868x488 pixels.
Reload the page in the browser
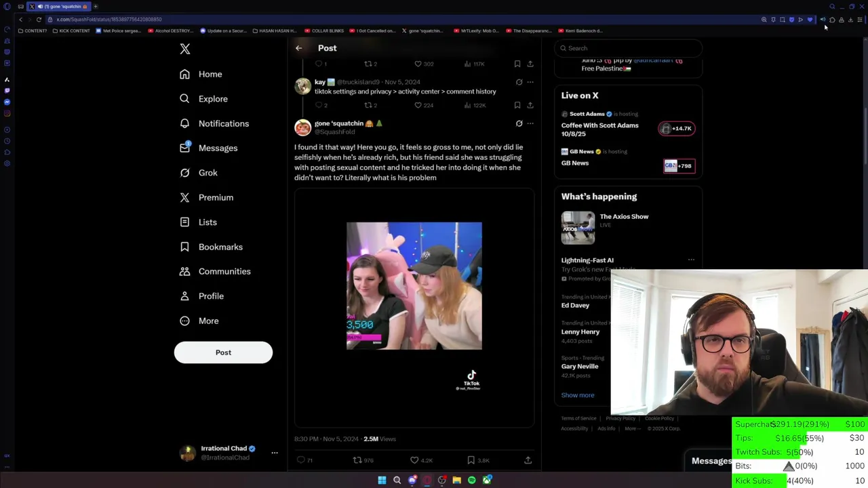[39, 20]
